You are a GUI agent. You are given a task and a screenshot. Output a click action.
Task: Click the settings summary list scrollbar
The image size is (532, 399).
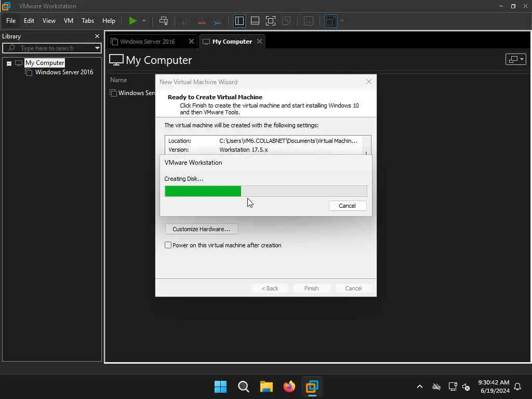coord(366,145)
